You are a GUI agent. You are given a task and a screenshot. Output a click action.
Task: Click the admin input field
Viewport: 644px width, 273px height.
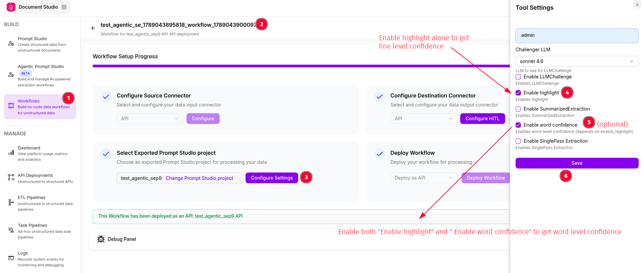[x=577, y=36]
